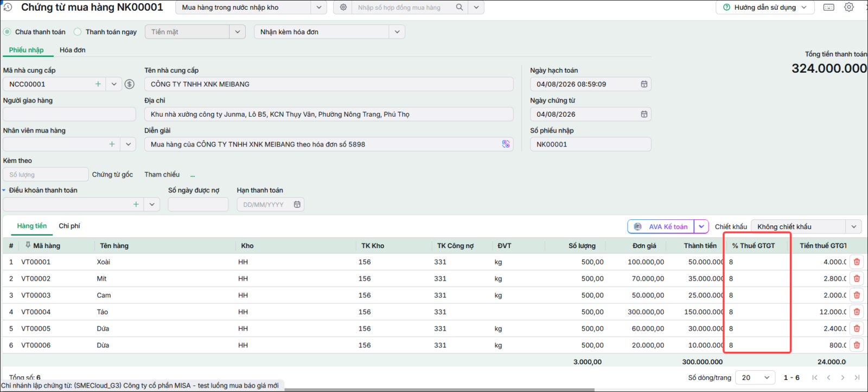The height and width of the screenshot is (392, 868).
Task: Click the AI suggestion icon in Diễn giải
Action: coord(506,144)
